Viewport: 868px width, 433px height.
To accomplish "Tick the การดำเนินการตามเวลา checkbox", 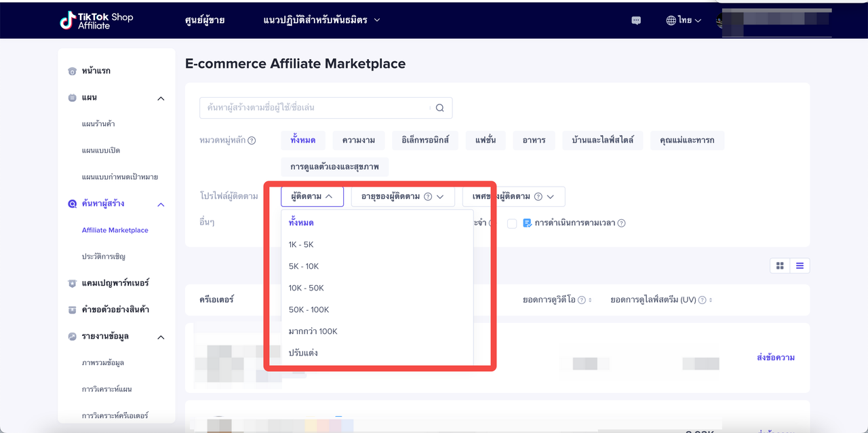I will (x=512, y=223).
